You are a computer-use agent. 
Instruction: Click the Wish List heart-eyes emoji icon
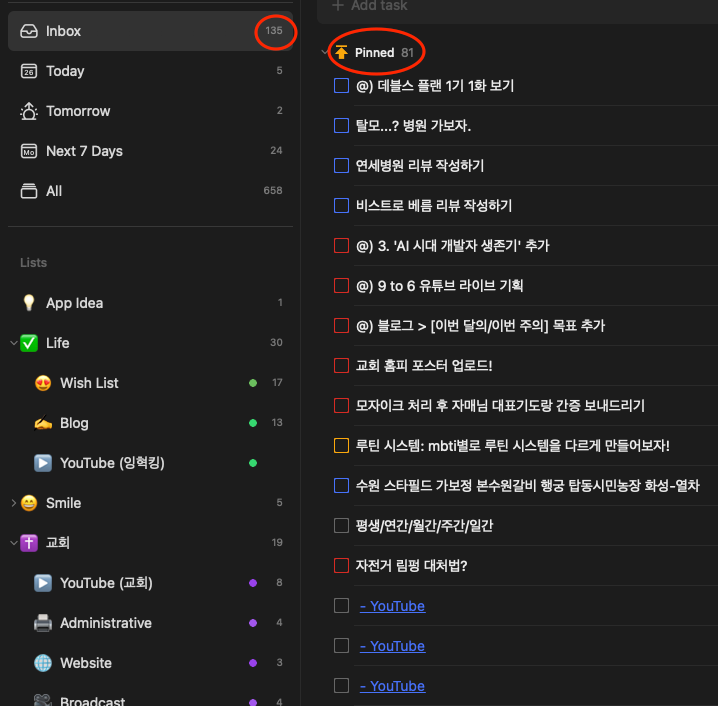[x=43, y=383]
